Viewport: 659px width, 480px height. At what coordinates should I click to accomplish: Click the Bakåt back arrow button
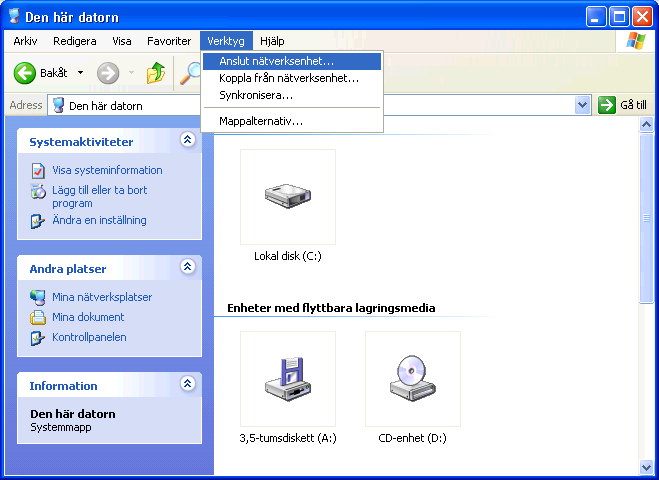pos(27,73)
